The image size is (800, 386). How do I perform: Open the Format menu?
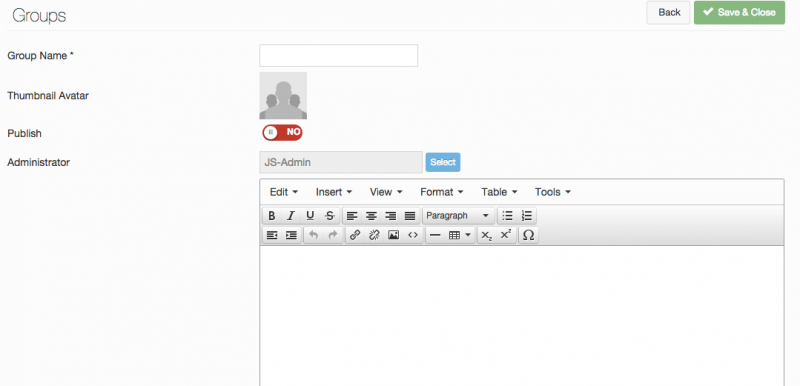click(x=442, y=192)
